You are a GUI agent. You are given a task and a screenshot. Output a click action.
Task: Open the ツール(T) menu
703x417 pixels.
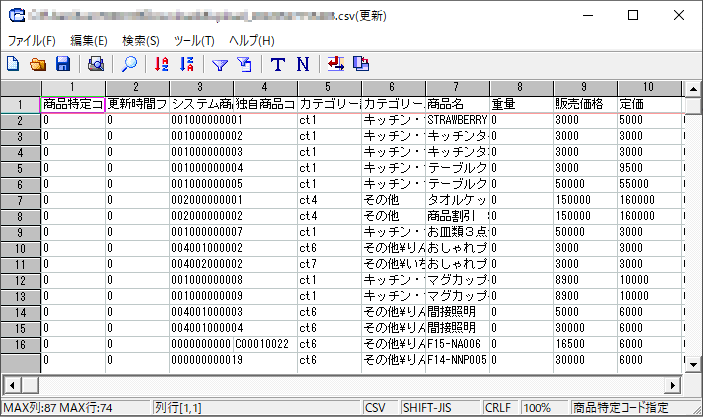pyautogui.click(x=194, y=41)
